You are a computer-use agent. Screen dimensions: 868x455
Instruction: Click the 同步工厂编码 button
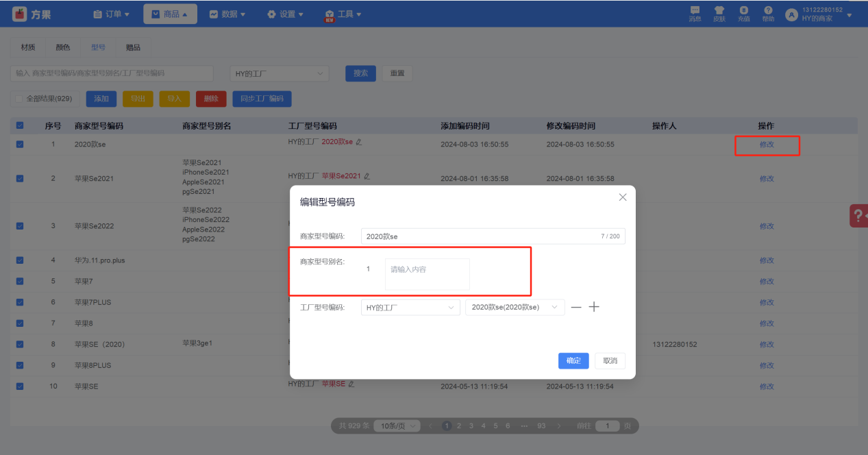pos(262,99)
